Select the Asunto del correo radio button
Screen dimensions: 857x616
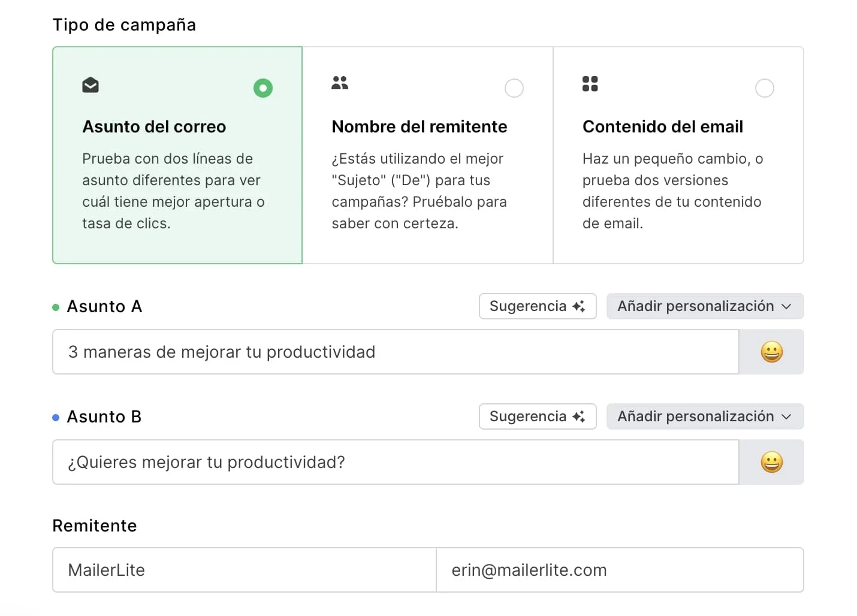click(263, 88)
